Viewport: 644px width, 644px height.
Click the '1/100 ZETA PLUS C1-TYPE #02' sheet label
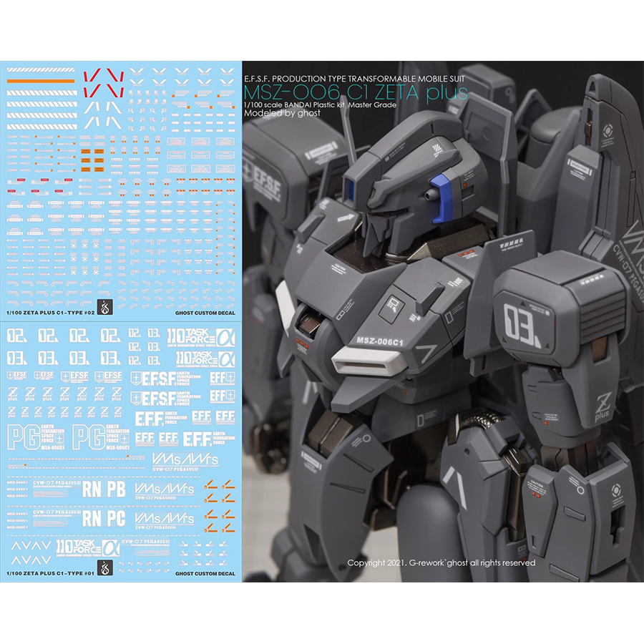coord(51,313)
